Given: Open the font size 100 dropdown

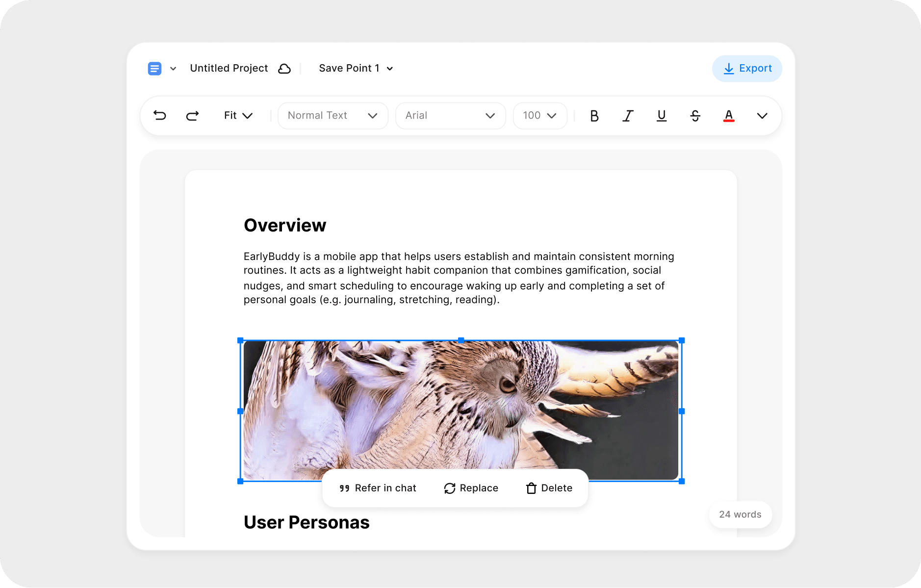Looking at the screenshot, I should [x=539, y=116].
